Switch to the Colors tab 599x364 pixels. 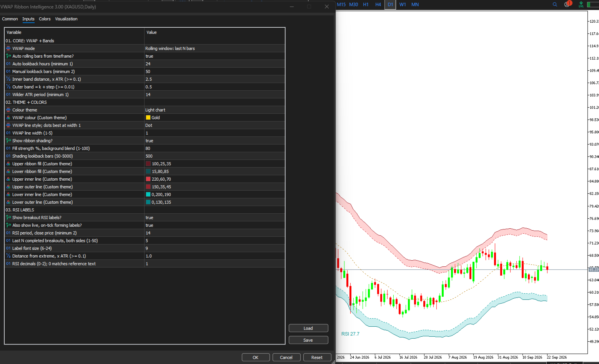pyautogui.click(x=45, y=19)
